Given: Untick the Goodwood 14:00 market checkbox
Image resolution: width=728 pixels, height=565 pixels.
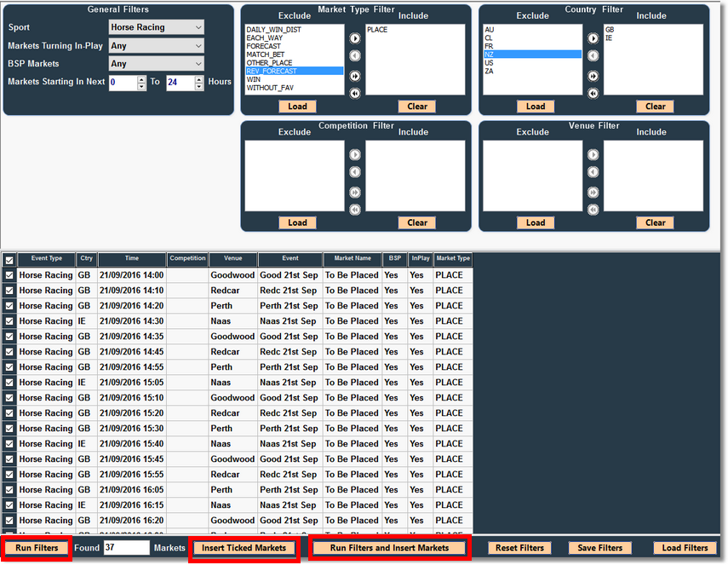Looking at the screenshot, I should click(9, 276).
